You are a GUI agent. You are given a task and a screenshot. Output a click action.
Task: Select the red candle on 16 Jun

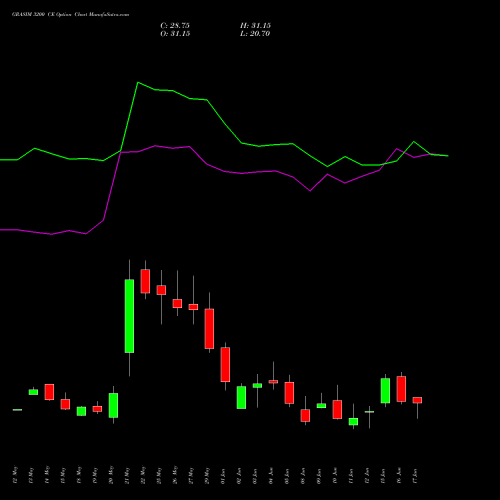point(401,389)
